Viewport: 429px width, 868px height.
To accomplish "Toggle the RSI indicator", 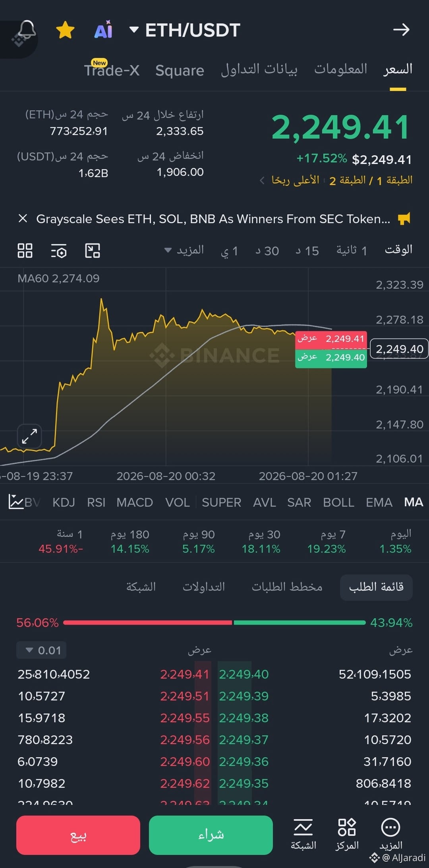I will point(96,502).
